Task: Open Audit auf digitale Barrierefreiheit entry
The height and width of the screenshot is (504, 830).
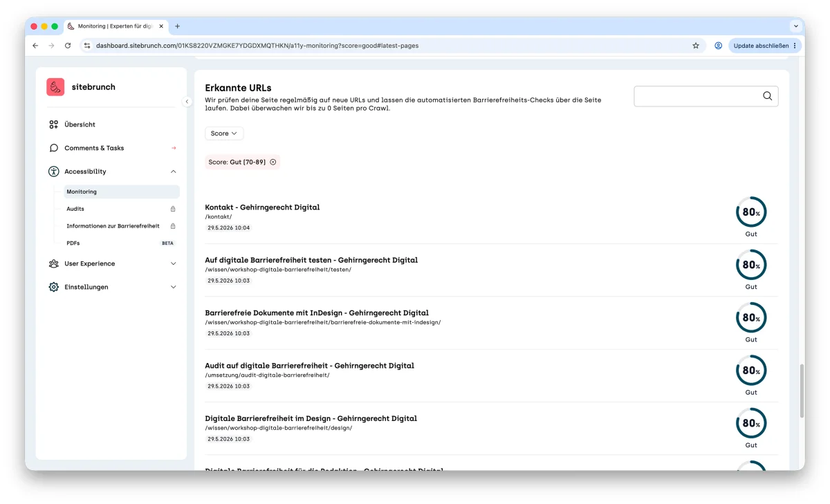Action: click(309, 366)
